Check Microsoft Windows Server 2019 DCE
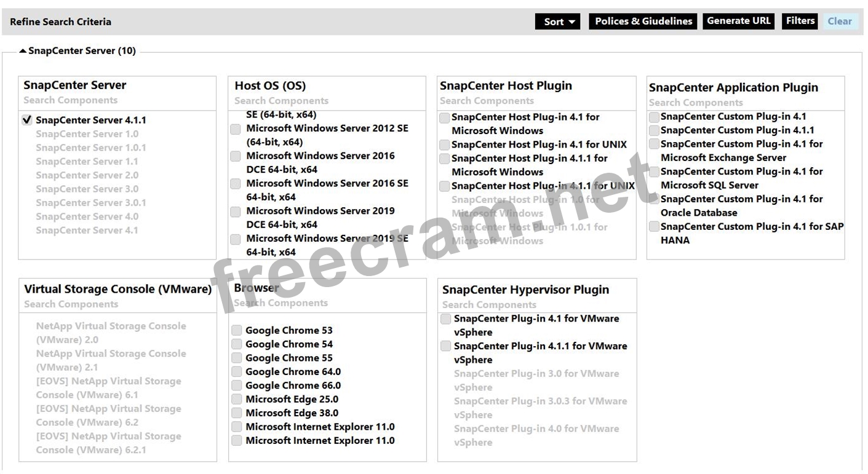 coord(236,211)
